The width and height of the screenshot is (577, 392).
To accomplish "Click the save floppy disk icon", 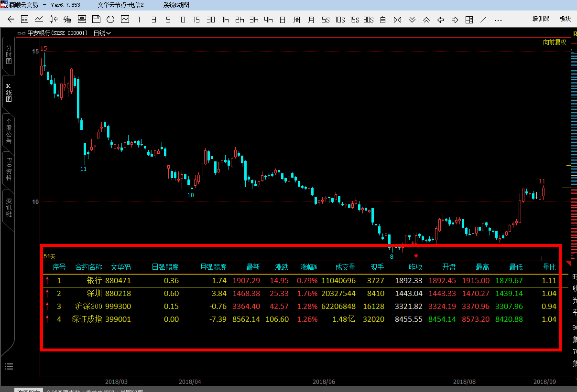I will click(x=96, y=20).
